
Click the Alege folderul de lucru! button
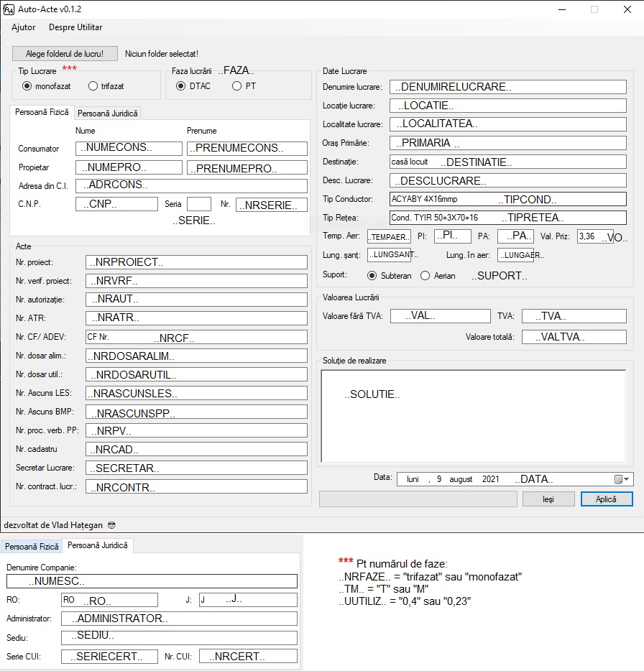point(65,54)
